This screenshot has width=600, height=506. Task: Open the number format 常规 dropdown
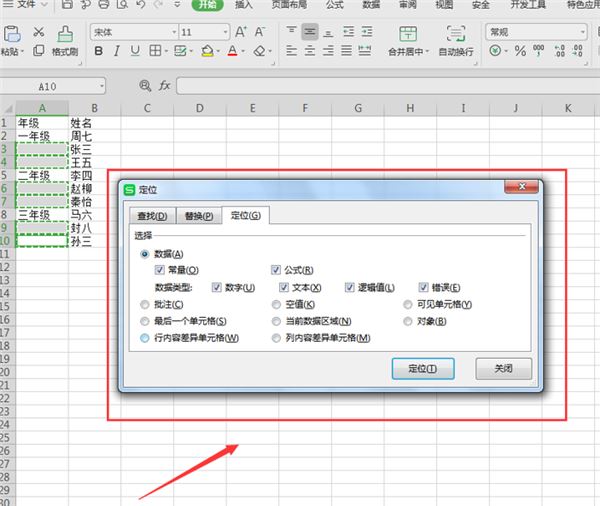[x=582, y=32]
